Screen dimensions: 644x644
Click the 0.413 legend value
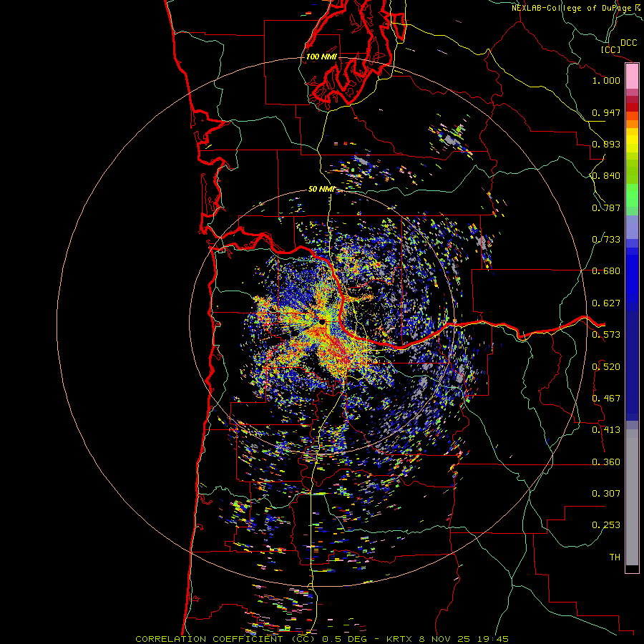606,430
